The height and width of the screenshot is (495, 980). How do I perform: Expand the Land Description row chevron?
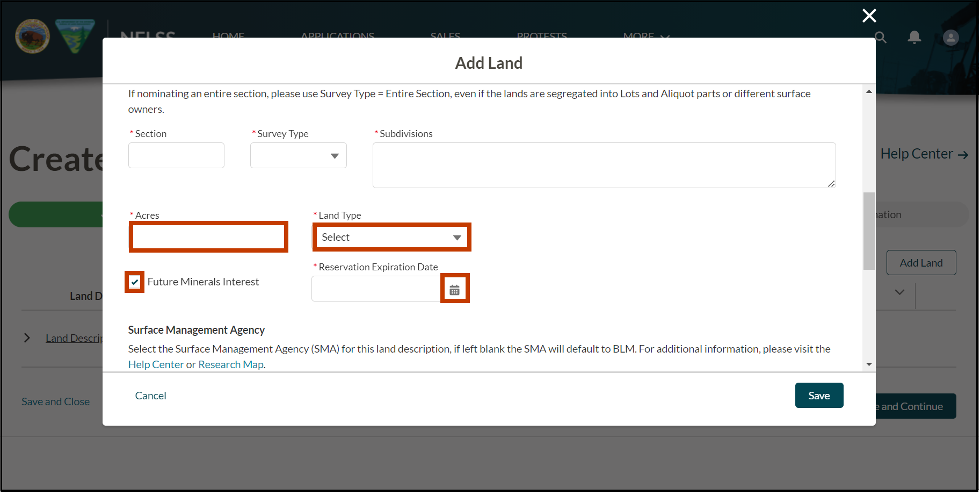tap(27, 338)
